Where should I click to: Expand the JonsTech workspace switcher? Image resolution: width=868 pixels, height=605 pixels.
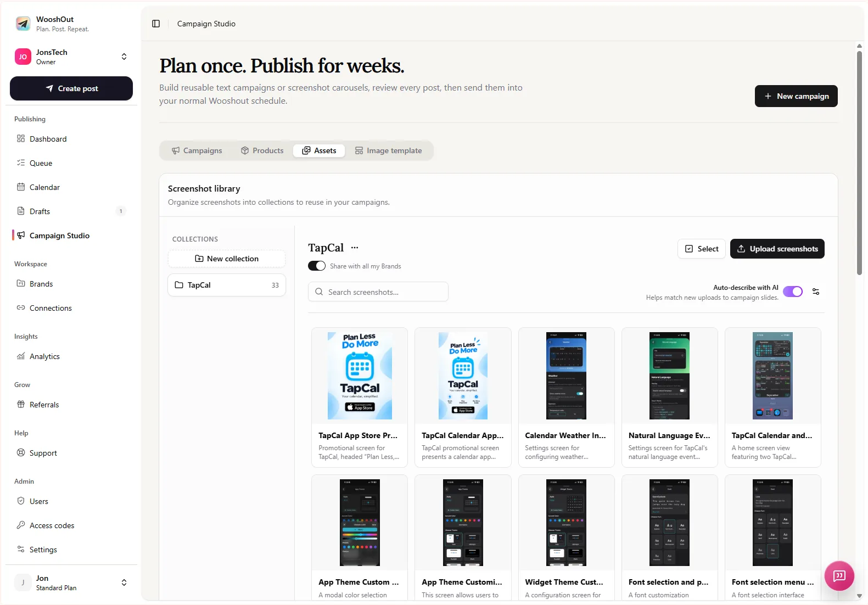click(71, 57)
